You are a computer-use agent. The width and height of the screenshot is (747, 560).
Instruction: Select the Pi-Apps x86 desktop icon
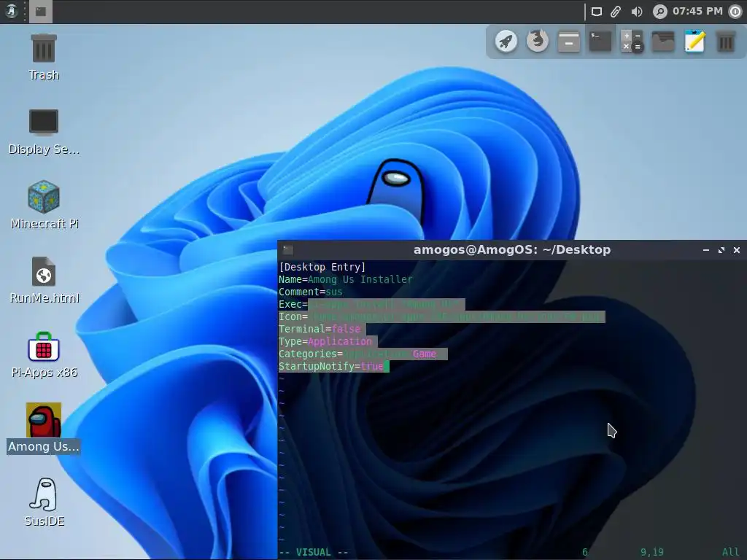[44, 355]
